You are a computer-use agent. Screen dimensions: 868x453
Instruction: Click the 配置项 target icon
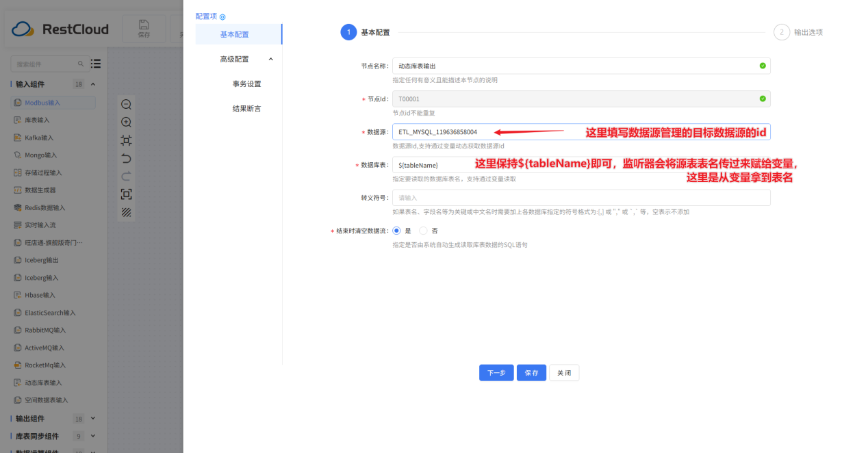click(222, 16)
